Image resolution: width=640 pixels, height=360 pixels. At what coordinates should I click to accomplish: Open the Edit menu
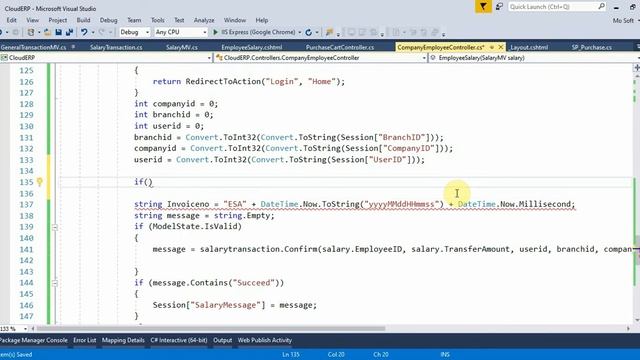[x=11, y=20]
